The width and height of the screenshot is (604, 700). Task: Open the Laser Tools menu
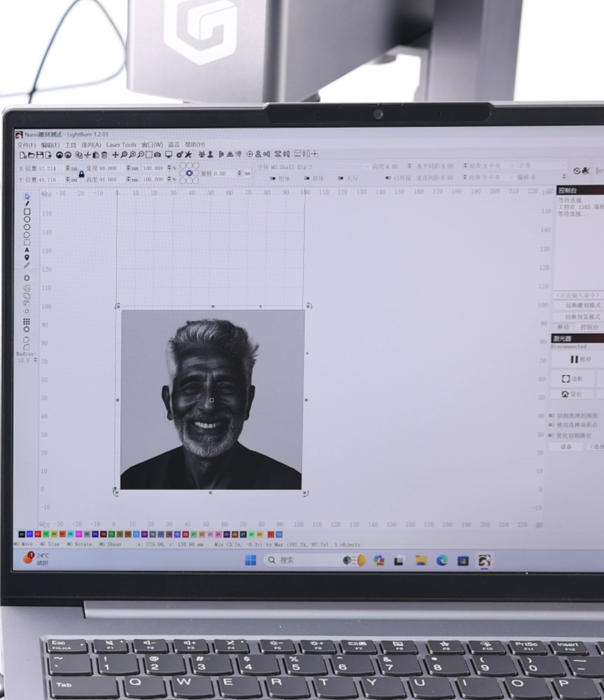[121, 145]
